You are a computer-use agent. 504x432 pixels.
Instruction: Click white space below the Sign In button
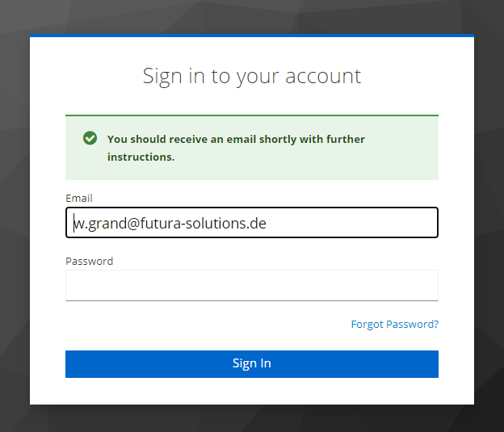[251, 392]
